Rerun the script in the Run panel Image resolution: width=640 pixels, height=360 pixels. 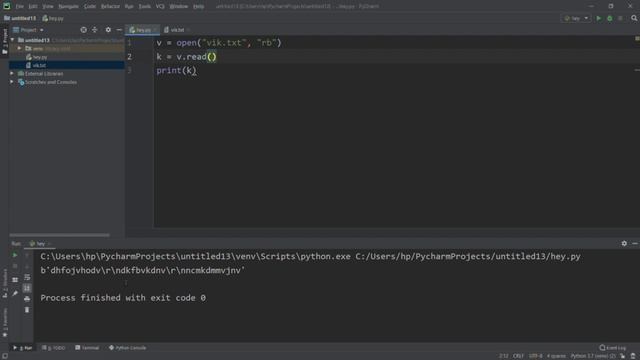pyautogui.click(x=15, y=255)
